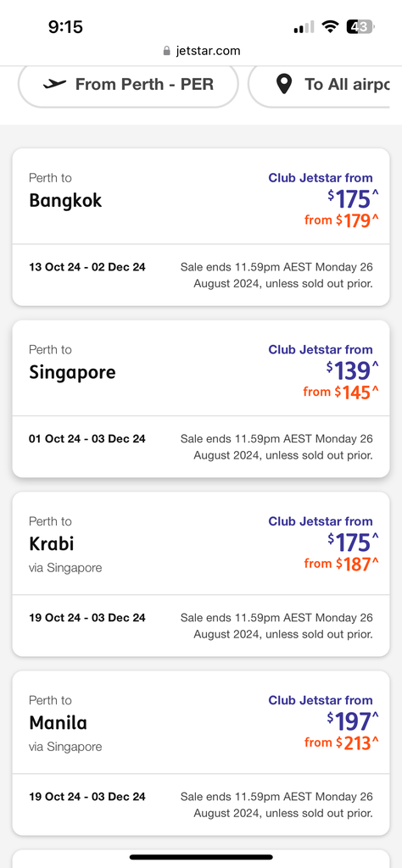Choose the from $187 Krabi fare
This screenshot has width=402, height=868.
click(341, 564)
